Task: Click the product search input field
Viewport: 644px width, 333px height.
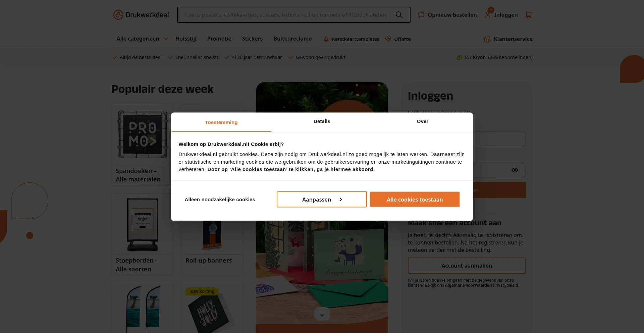Action: click(285, 15)
